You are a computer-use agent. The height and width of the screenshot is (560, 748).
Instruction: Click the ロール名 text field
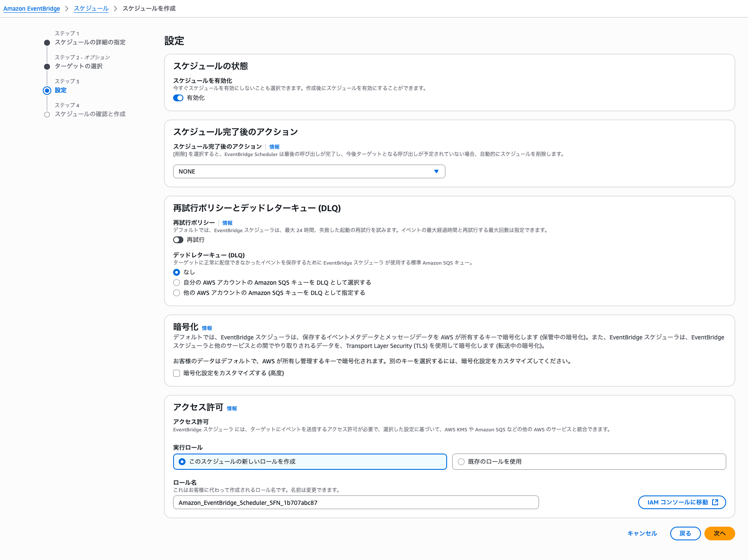[x=356, y=503]
